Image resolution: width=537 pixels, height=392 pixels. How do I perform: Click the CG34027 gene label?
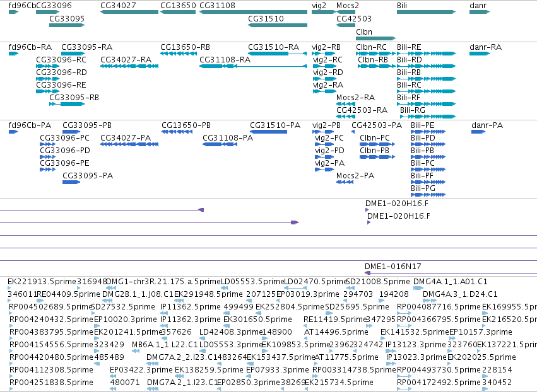tap(118, 6)
